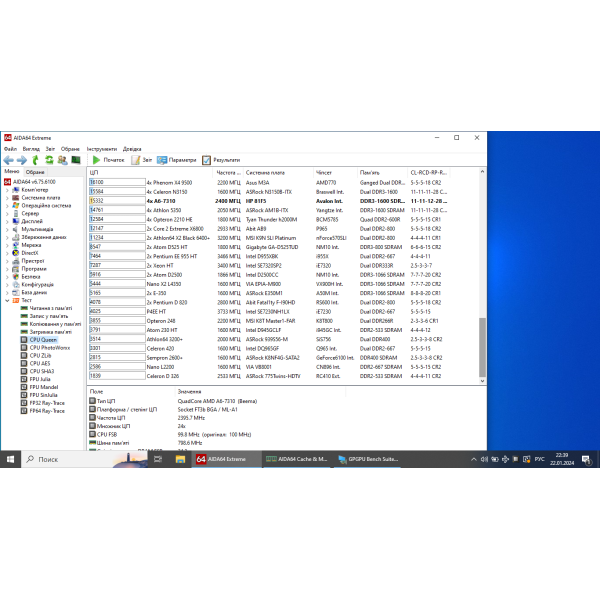The height and width of the screenshot is (600, 600).
Task: Open Результати from the toolbar
Action: [x=221, y=160]
